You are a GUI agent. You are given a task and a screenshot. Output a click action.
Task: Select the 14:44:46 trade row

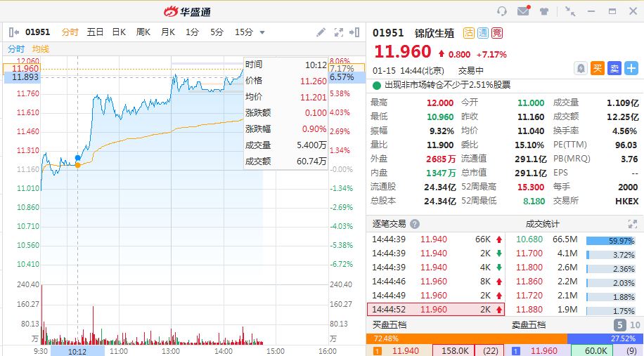(x=436, y=282)
